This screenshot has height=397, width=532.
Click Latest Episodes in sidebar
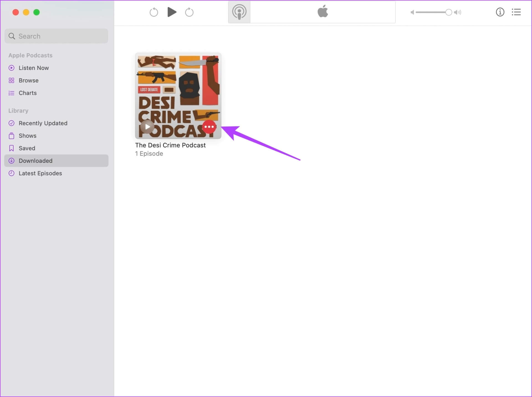[x=40, y=173]
